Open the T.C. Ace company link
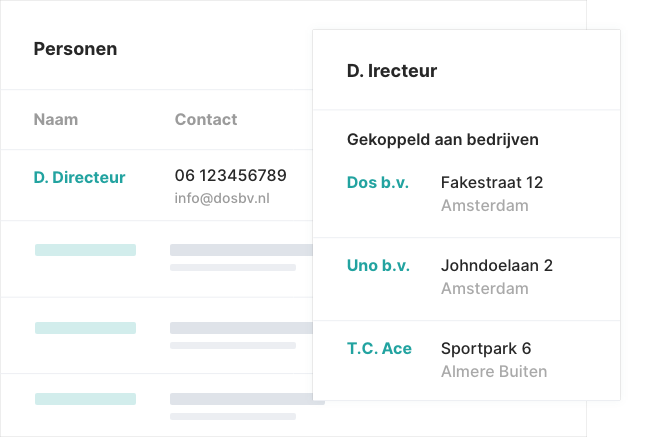 (379, 348)
